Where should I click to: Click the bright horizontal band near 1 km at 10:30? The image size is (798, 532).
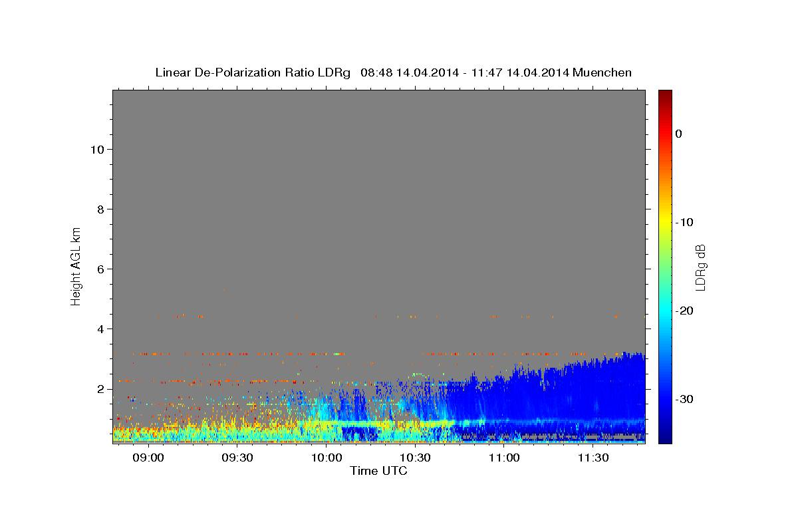coord(415,423)
